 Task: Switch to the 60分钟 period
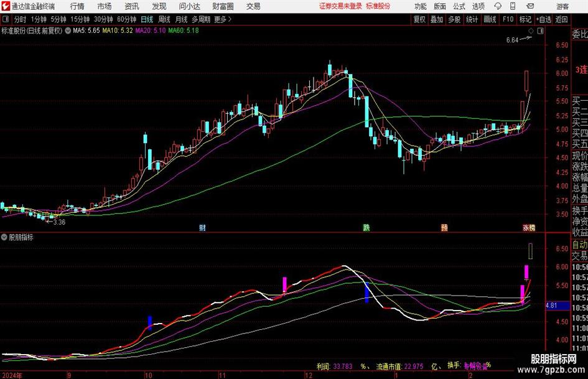[127, 19]
